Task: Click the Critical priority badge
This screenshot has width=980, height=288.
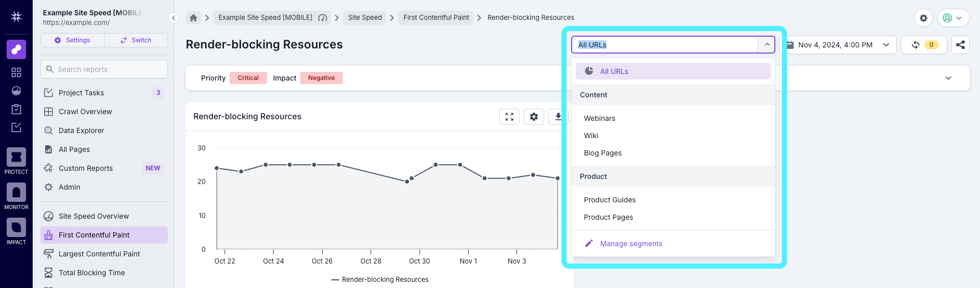Action: point(248,78)
